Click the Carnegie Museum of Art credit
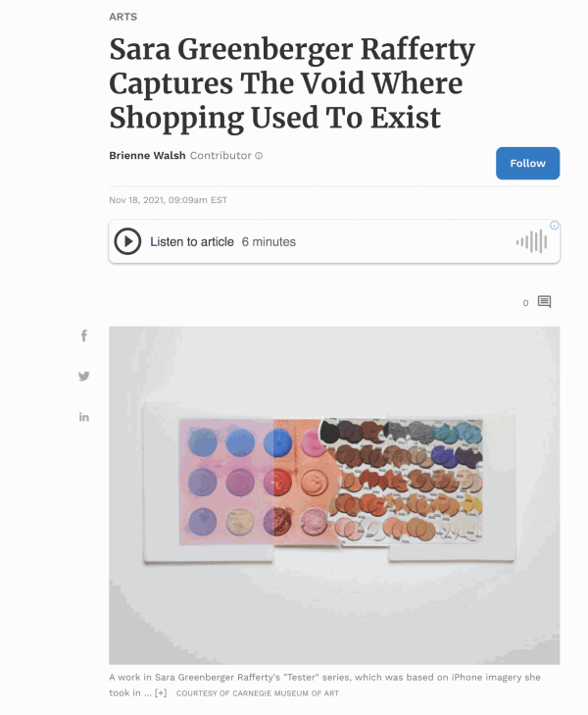This screenshot has width=588, height=715. tap(258, 693)
